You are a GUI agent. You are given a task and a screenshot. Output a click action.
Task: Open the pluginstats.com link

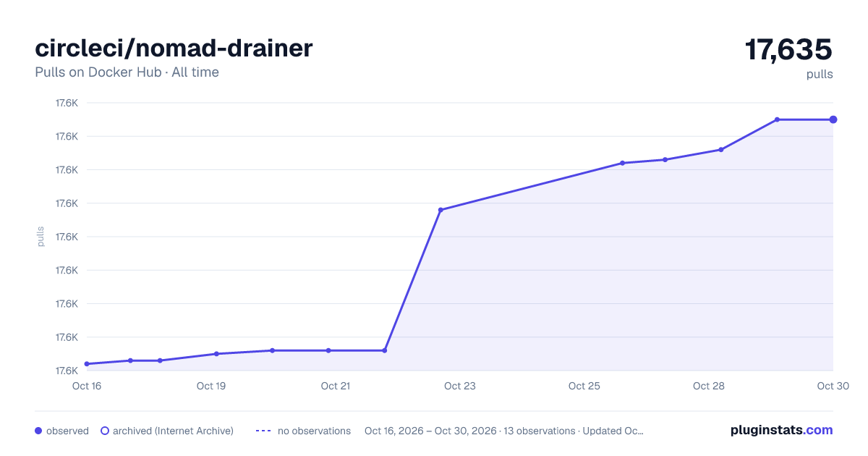coord(782,430)
